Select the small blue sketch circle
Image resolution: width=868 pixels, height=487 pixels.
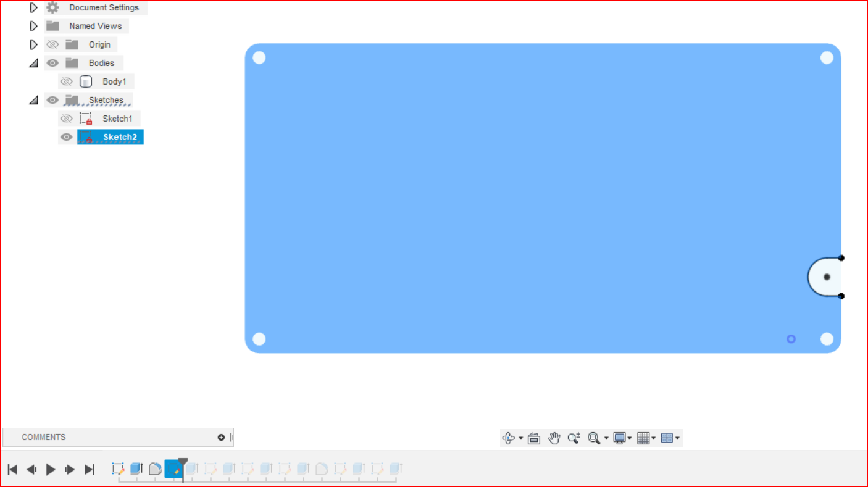pos(791,339)
